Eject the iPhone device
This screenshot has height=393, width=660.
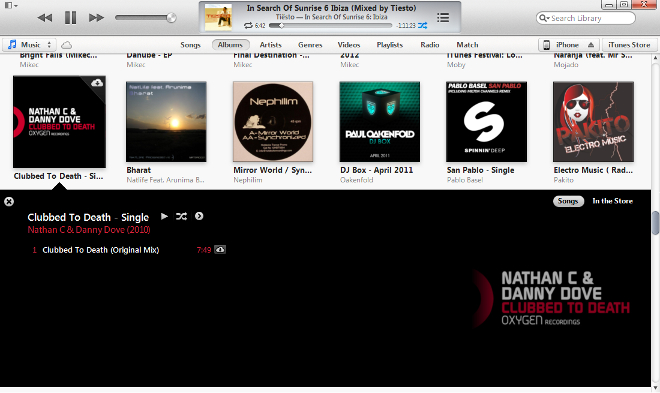(x=591, y=45)
